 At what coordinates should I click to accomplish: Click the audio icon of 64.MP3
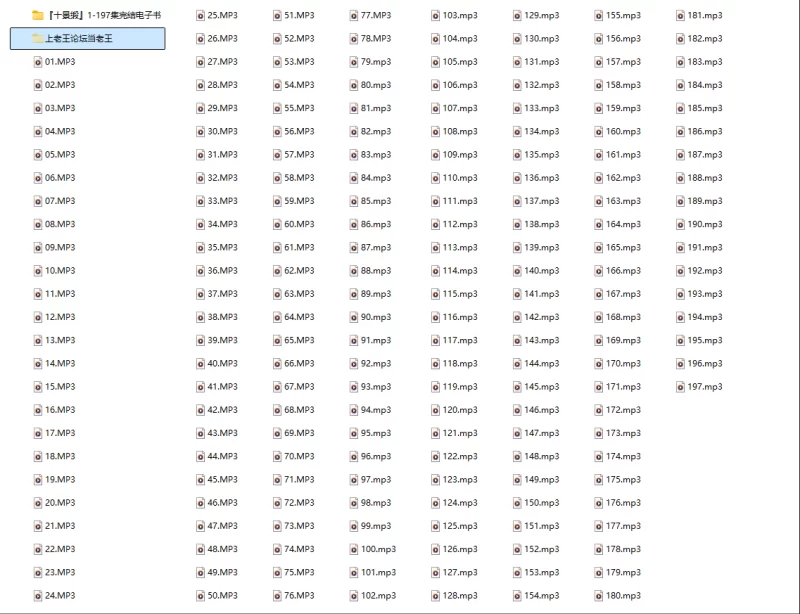point(277,317)
